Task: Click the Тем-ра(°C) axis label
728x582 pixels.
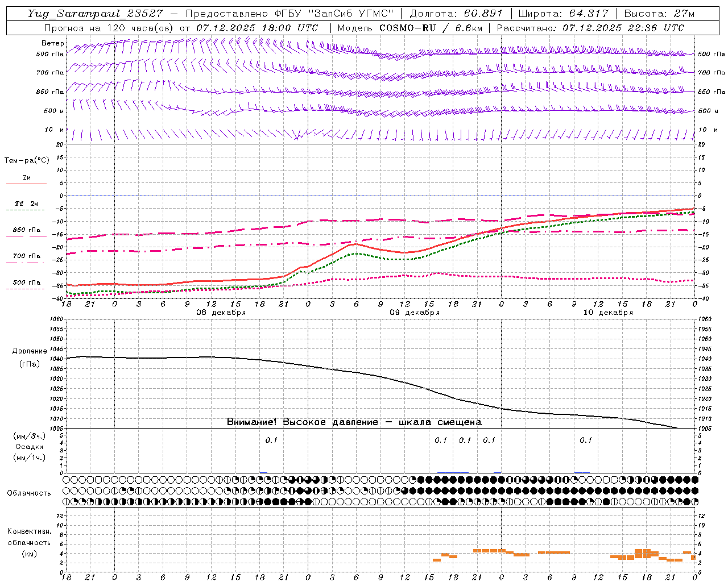Action: coord(27,161)
